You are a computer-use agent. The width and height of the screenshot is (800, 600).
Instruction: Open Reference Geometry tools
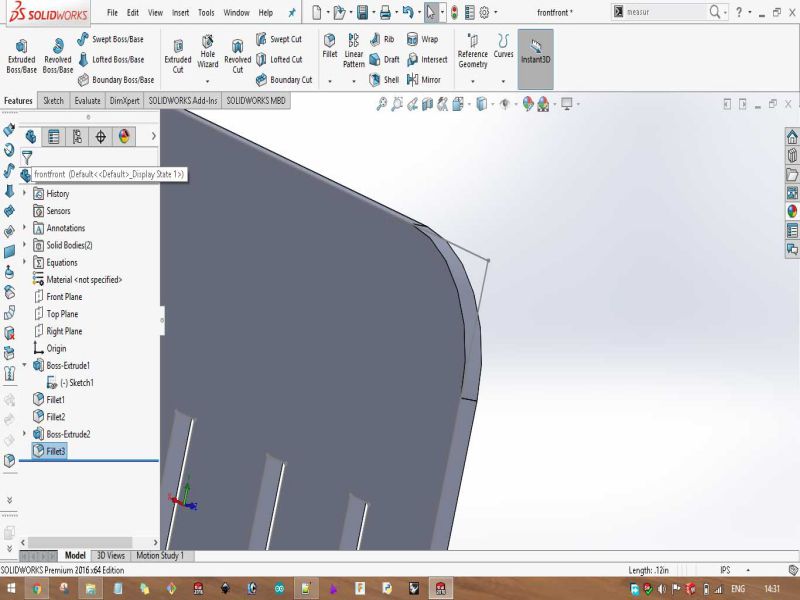click(472, 51)
